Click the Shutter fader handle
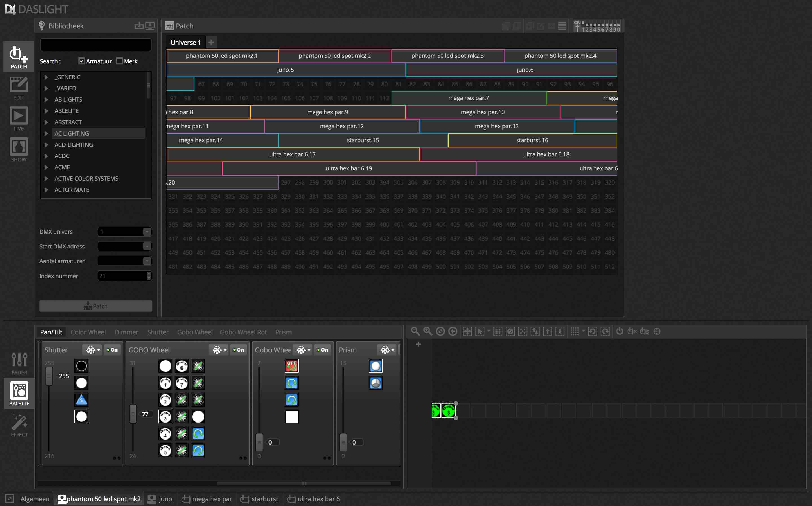This screenshot has height=506, width=812. click(49, 376)
